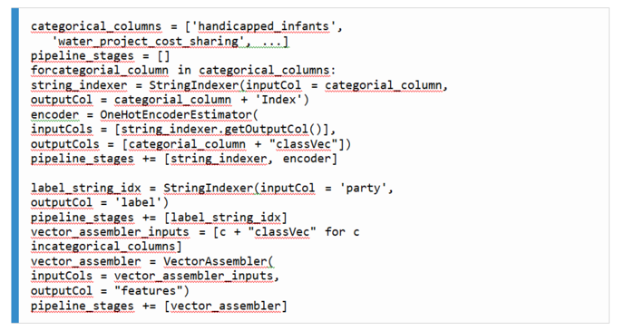Click 'vector_assembler_inputs' assignment variable
Image resolution: width=644 pixels, height=331 pixels.
110,232
